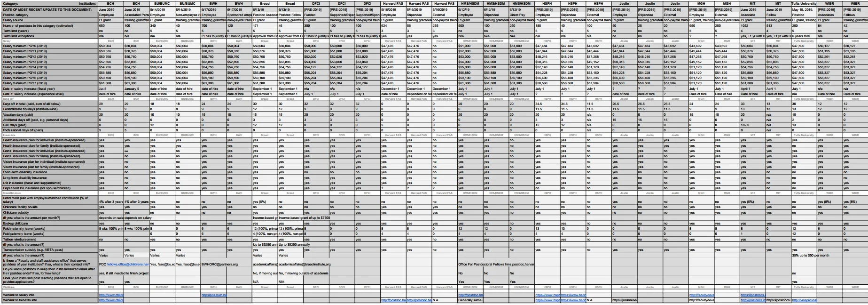Select 'Sick days (paid)' row label

click(x=49, y=125)
